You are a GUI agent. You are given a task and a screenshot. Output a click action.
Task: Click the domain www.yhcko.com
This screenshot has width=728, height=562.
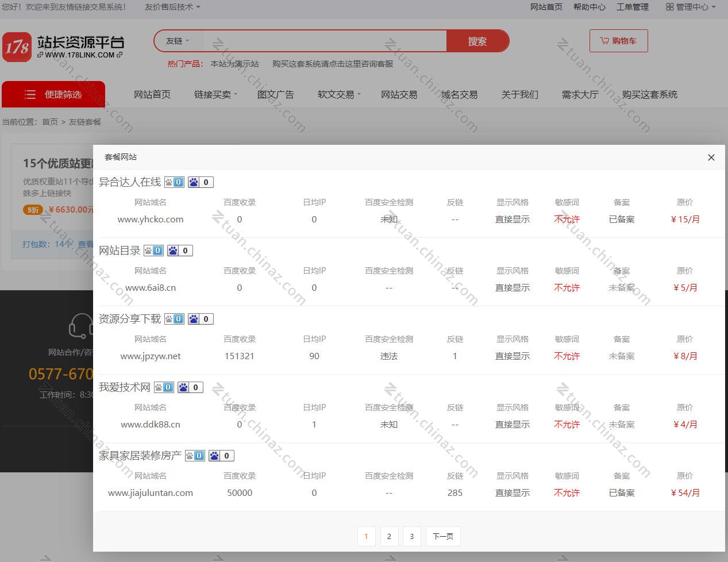click(x=151, y=219)
